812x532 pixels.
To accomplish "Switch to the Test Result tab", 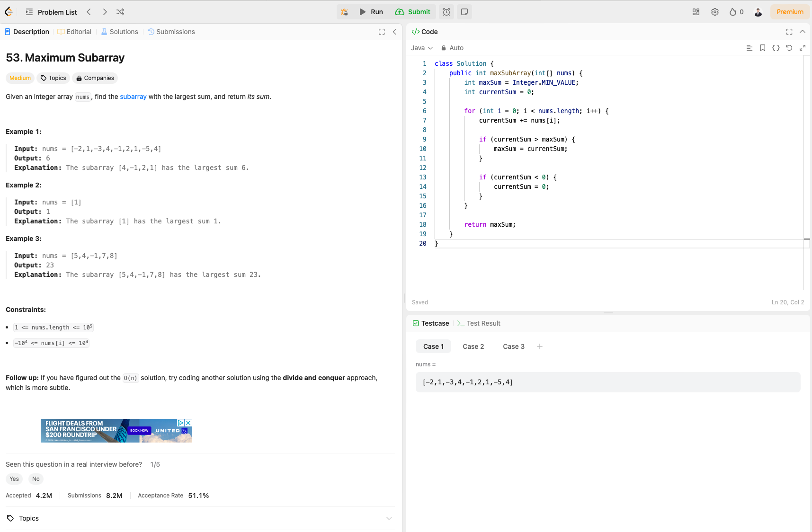I will [479, 323].
